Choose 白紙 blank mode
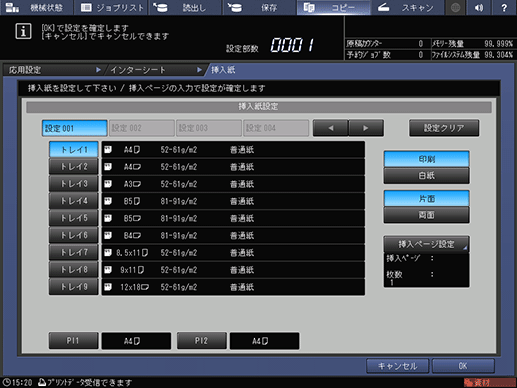Image resolution: width=517 pixels, height=388 pixels. click(426, 175)
